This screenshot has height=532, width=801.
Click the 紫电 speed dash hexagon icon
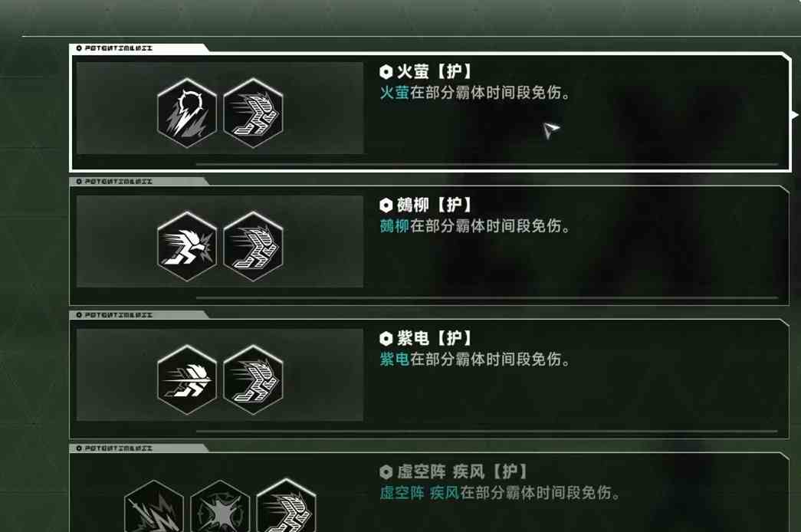pos(187,379)
